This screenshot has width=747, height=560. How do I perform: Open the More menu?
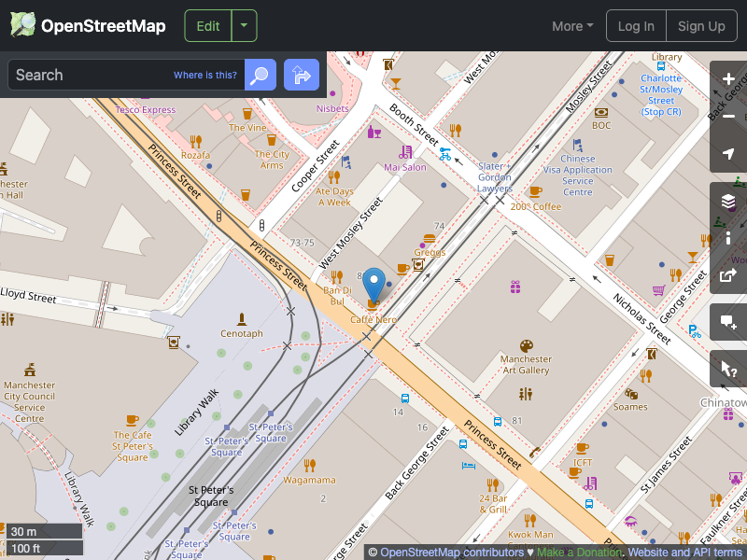571,25
